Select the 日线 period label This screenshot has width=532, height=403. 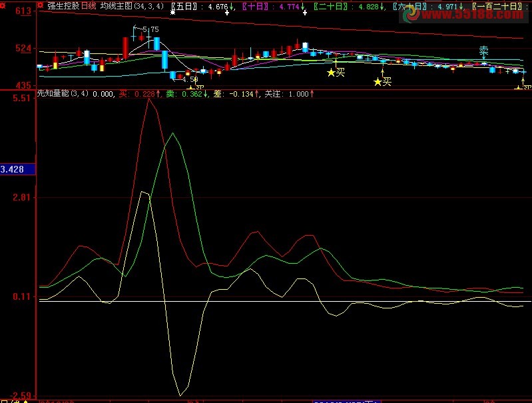89,6
